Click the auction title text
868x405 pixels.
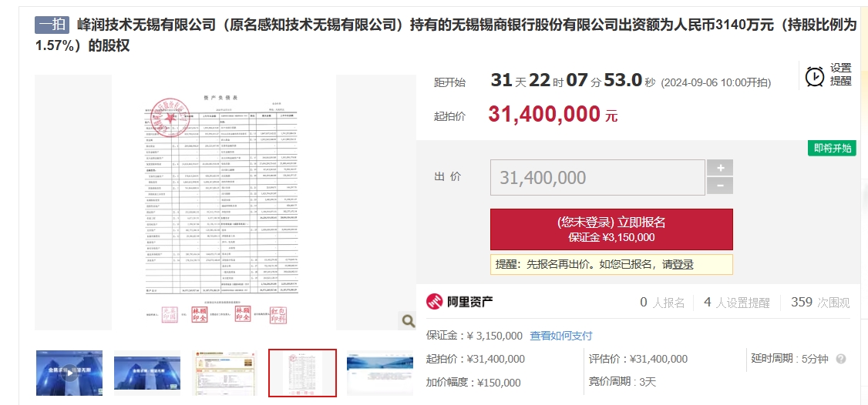pyautogui.click(x=446, y=35)
